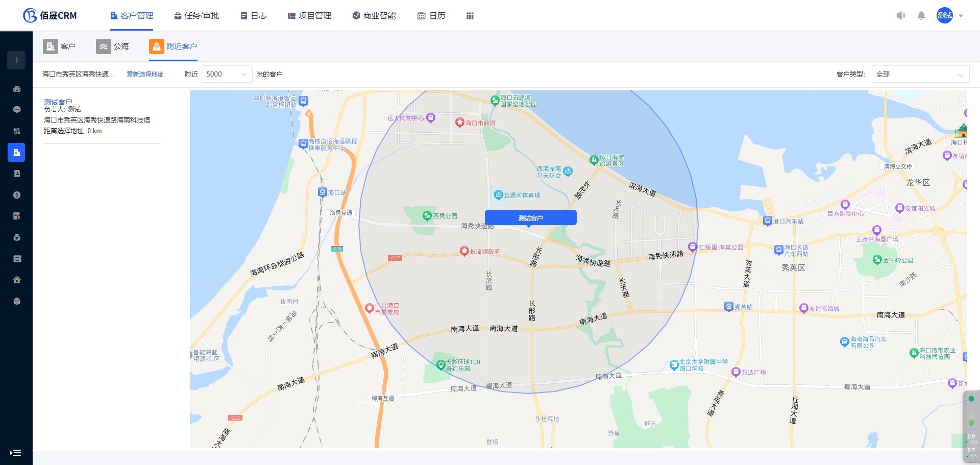Screen dimensions: 980x465
Task: Click the plus quick-create button in sidebar
Action: point(16,60)
